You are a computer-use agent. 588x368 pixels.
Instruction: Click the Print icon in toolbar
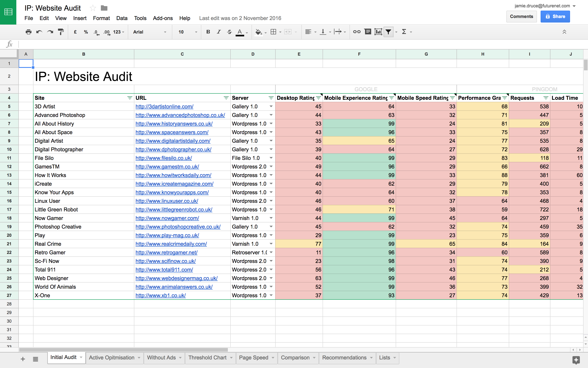[x=28, y=32]
